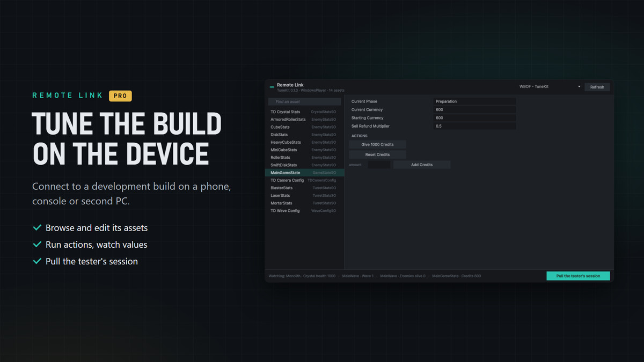Click the checkmark beside Browse and edit its assets
644x362 pixels.
37,228
